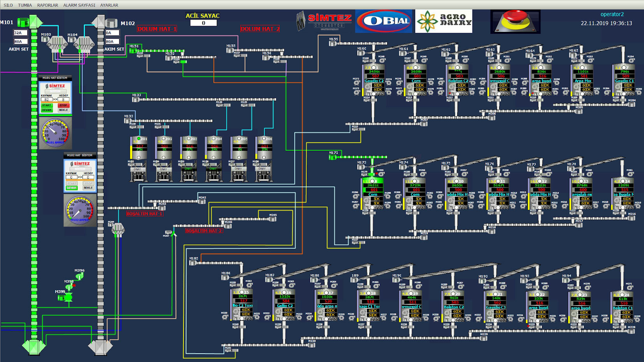Click the M244 distributor valve icon

coord(118,229)
